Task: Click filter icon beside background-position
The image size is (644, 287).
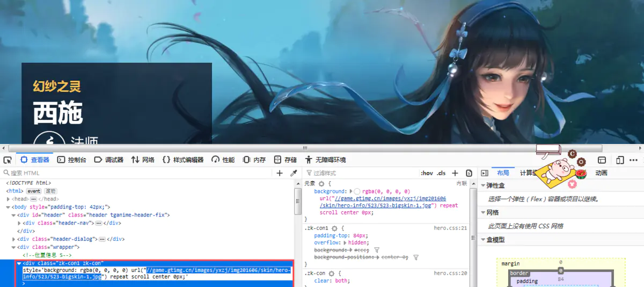Action: pyautogui.click(x=416, y=257)
